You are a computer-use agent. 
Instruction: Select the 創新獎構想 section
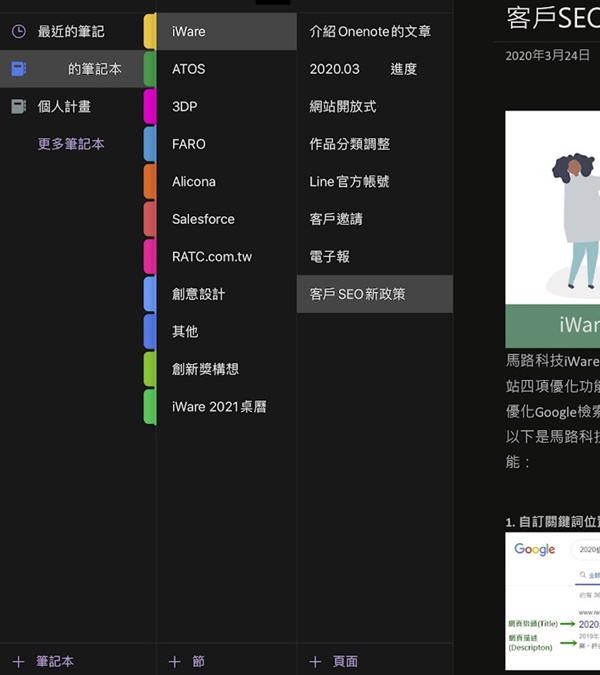(x=226, y=369)
